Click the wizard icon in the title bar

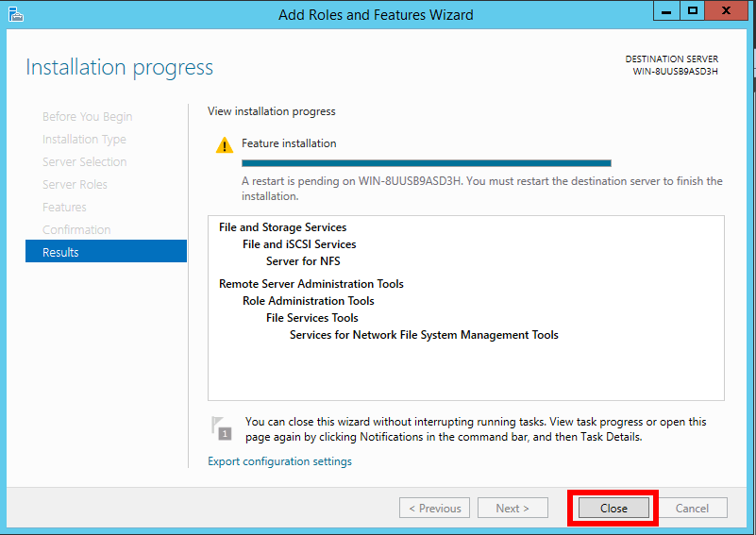pyautogui.click(x=15, y=14)
